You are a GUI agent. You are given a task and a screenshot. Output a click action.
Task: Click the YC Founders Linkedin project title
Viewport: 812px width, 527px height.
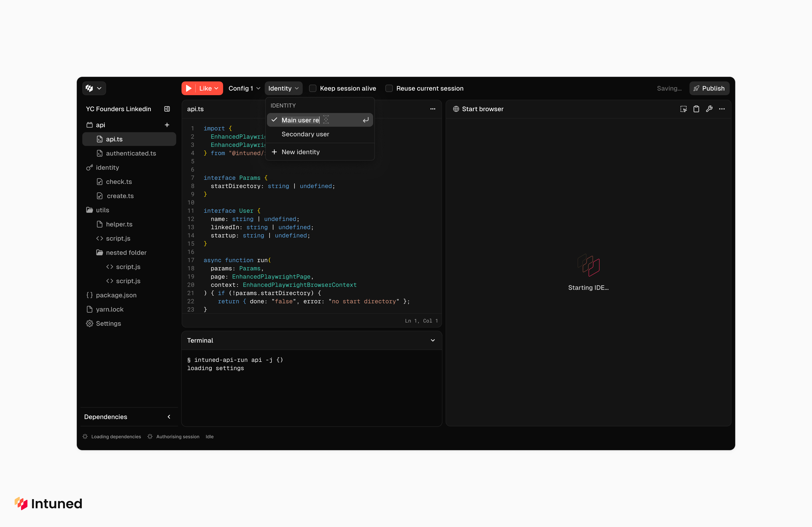[x=118, y=109]
